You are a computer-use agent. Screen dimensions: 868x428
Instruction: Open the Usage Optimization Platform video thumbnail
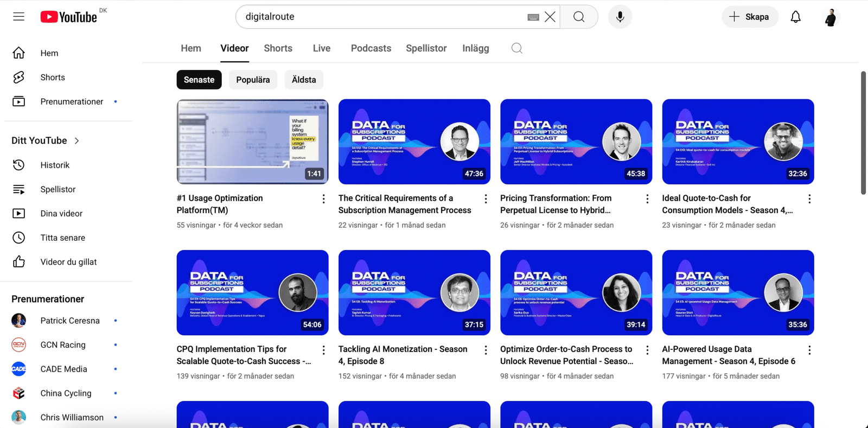tap(252, 142)
